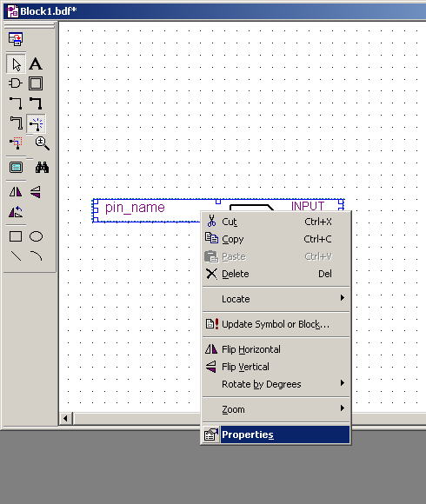Click the pin_name label on canvas

(x=135, y=208)
